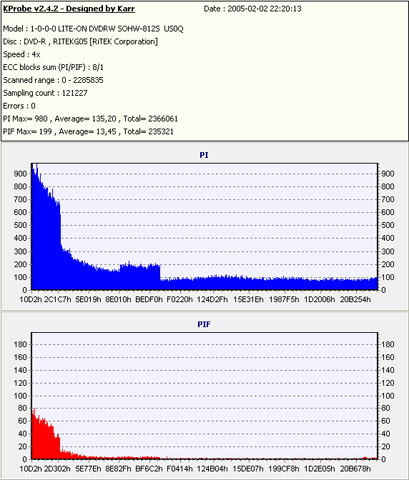Click the PI graph title
The image size is (409, 480).
pyautogui.click(x=204, y=155)
